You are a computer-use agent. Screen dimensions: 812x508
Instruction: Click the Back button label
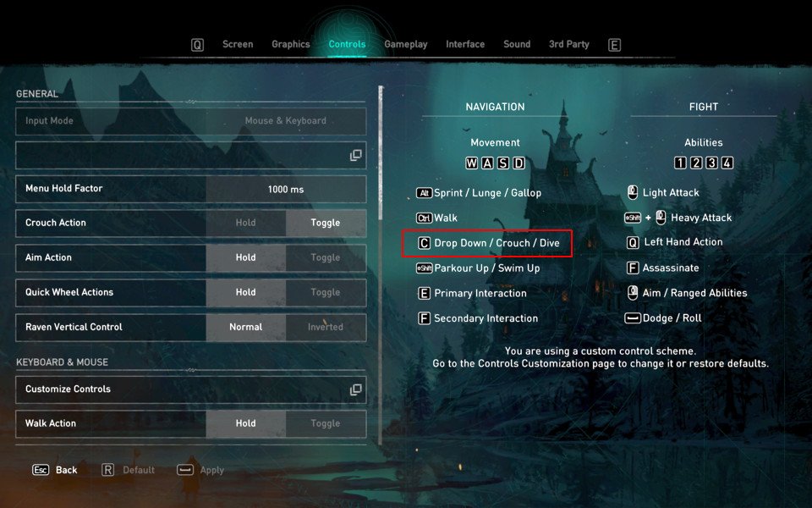[66, 470]
